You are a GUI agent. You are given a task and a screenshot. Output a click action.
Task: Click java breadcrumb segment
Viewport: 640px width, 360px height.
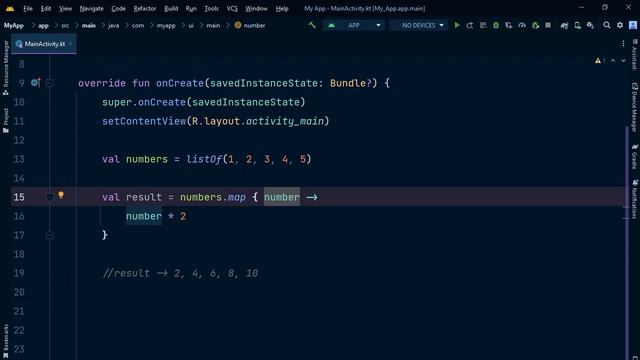click(113, 25)
